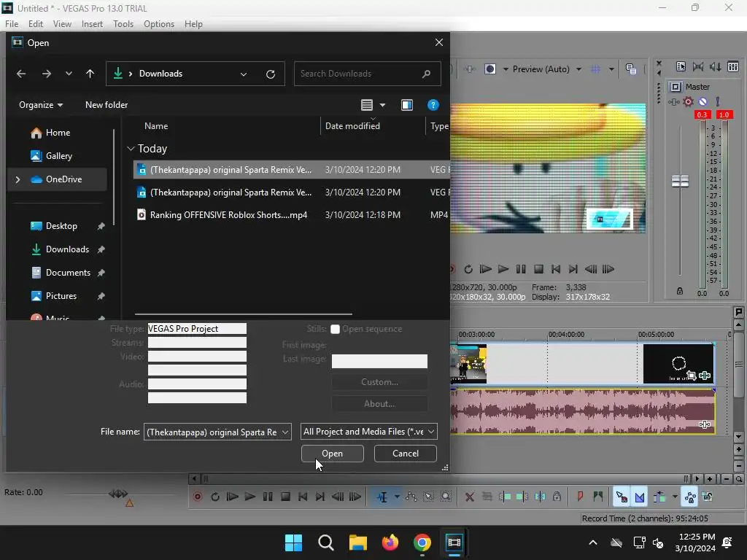Toggle the Lock event icon

tap(557, 497)
